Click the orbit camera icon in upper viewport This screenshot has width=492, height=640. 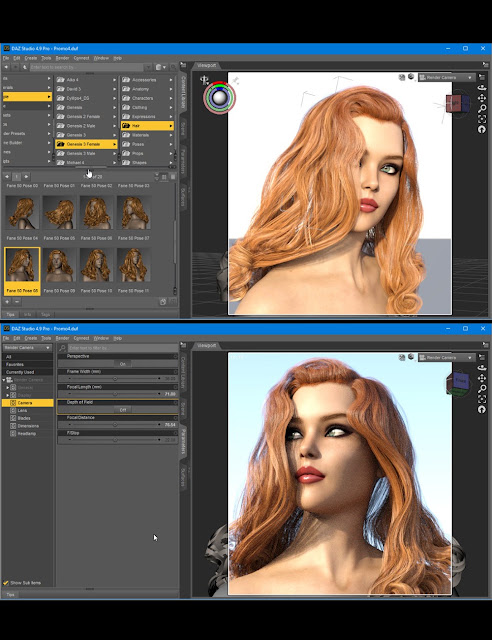tap(482, 88)
